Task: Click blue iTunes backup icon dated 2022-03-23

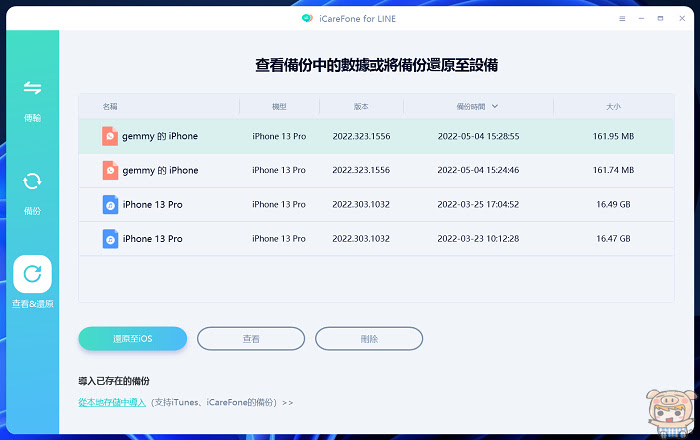Action: 110,239
